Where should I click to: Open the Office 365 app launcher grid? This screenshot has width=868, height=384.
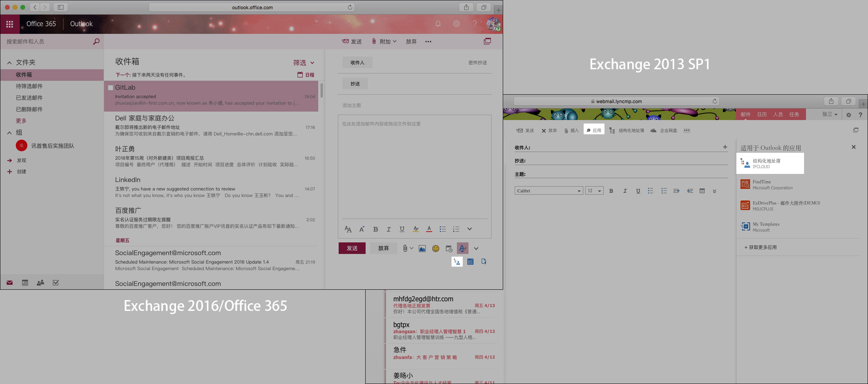click(x=10, y=24)
